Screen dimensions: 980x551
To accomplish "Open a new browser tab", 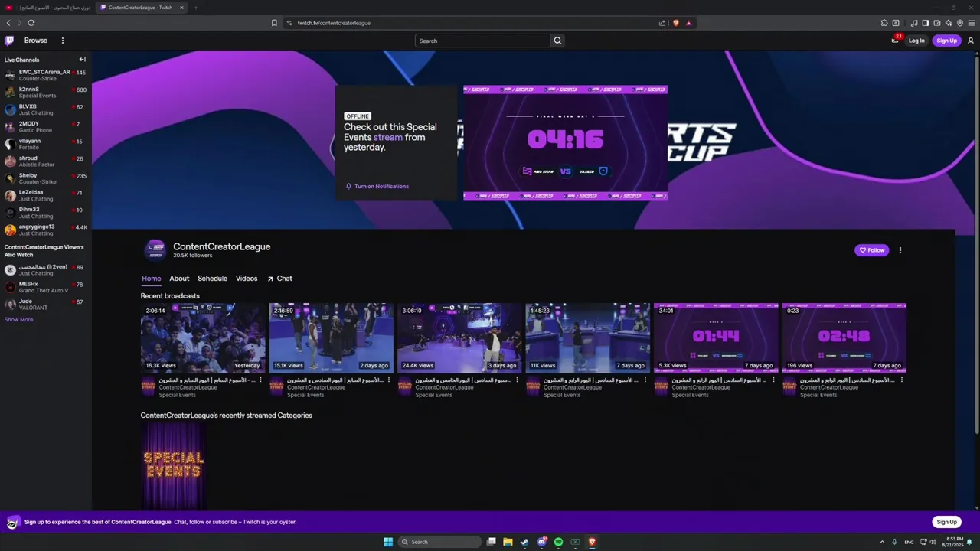I will coord(195,8).
